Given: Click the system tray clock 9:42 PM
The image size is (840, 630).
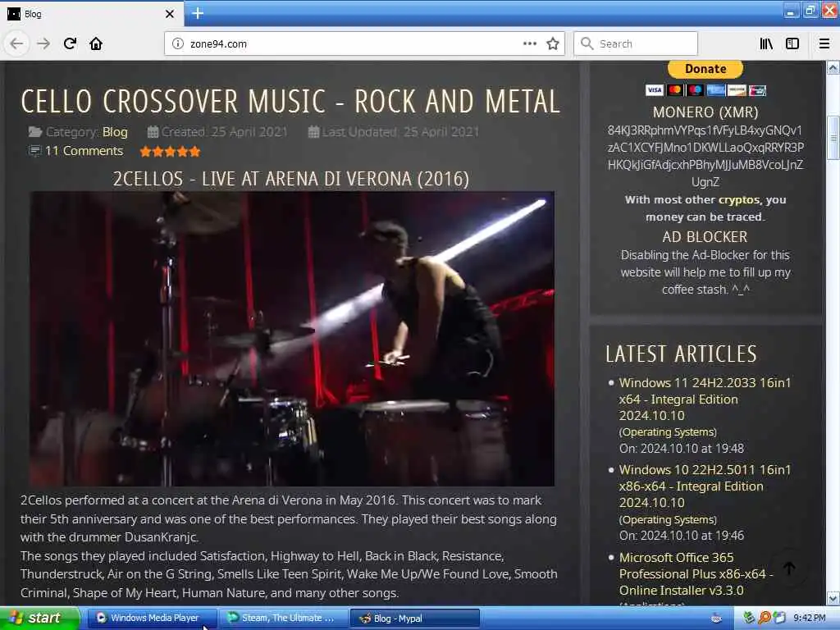Looking at the screenshot, I should pos(810,619).
